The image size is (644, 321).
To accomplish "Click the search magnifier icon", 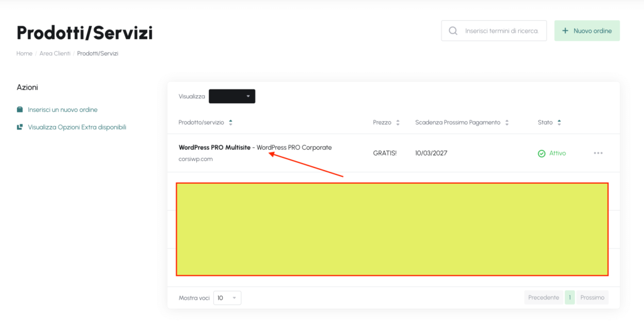I will [x=453, y=31].
